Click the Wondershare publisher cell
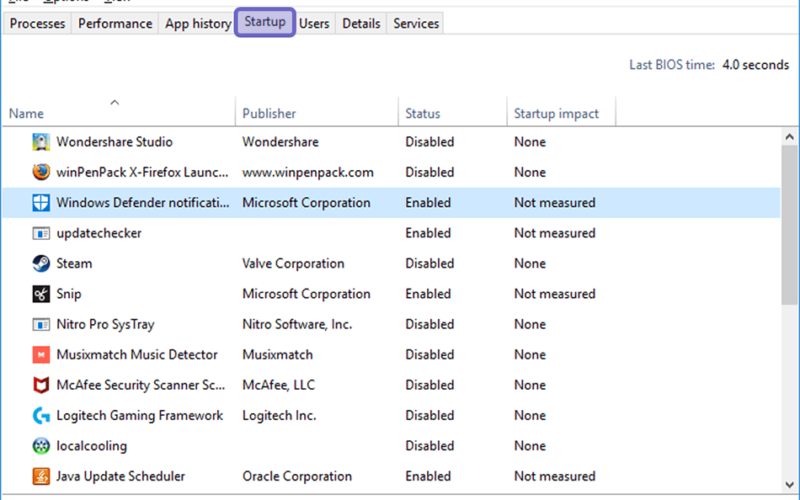Screen dimensions: 800x500 click(280, 142)
